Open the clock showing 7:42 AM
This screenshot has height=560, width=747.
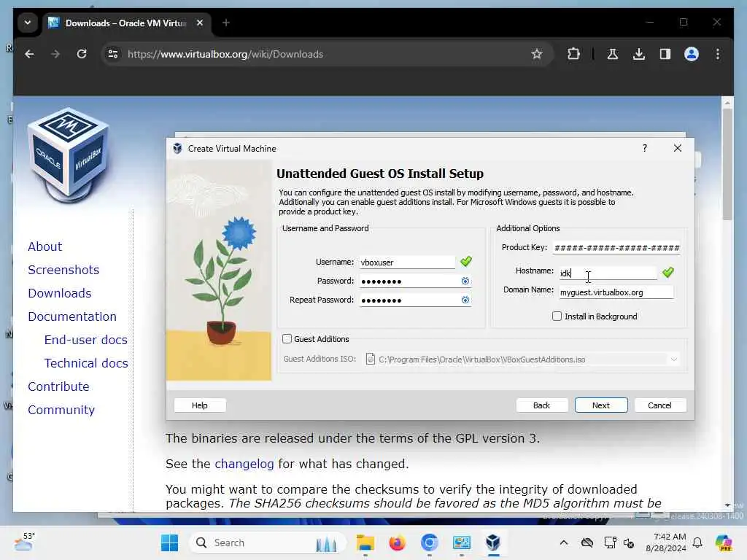(666, 542)
